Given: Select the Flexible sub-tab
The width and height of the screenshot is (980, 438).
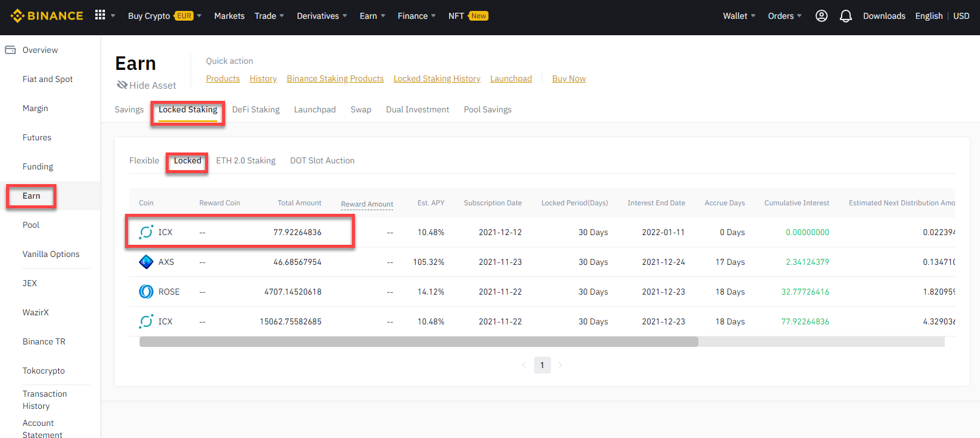Looking at the screenshot, I should pyautogui.click(x=144, y=160).
